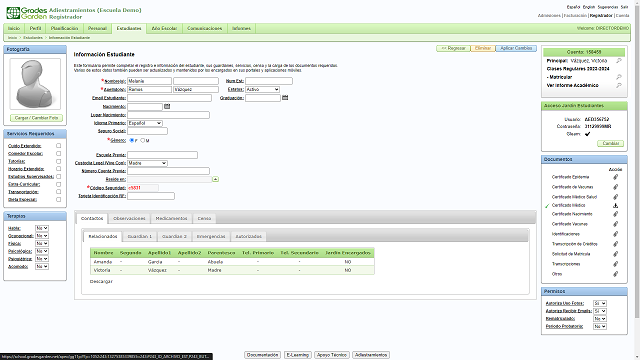640x360 pixels.
Task: Click the Lugar Nacimiento input field
Action: coord(168,115)
